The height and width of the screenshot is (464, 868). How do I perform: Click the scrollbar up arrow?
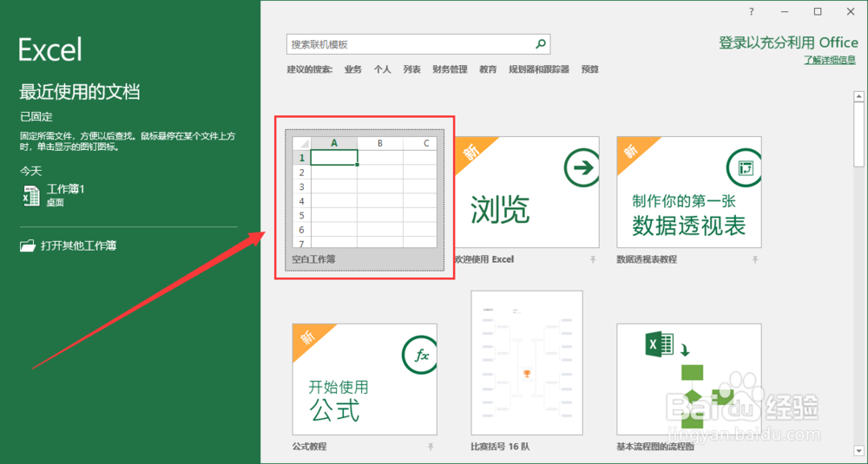point(859,96)
